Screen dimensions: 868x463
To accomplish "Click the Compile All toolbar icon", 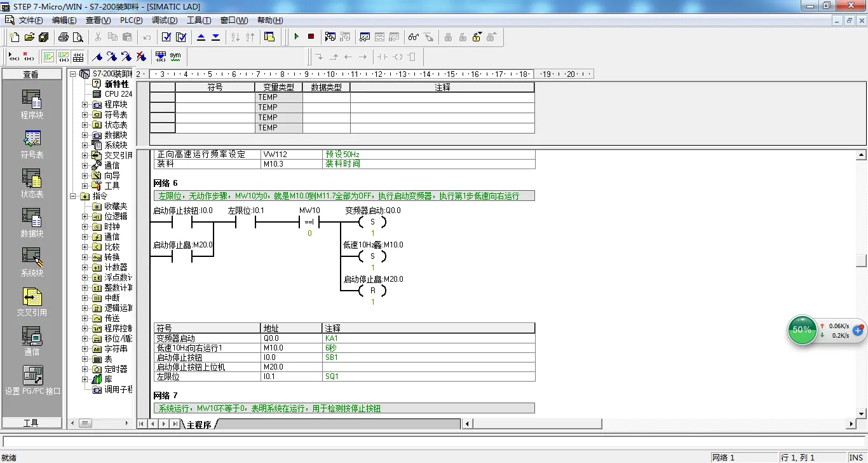I will pos(181,37).
